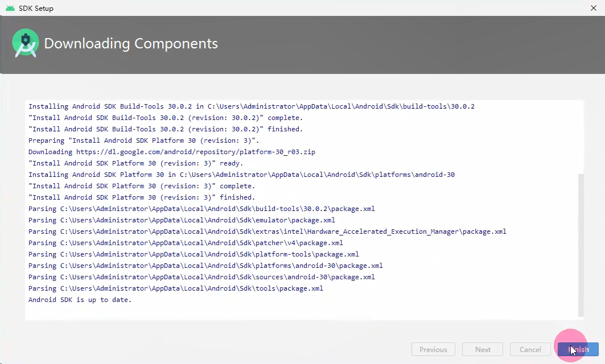The image size is (605, 364).
Task: Click 'Installing Android SDK Platform 30 in' line
Action: (241, 174)
